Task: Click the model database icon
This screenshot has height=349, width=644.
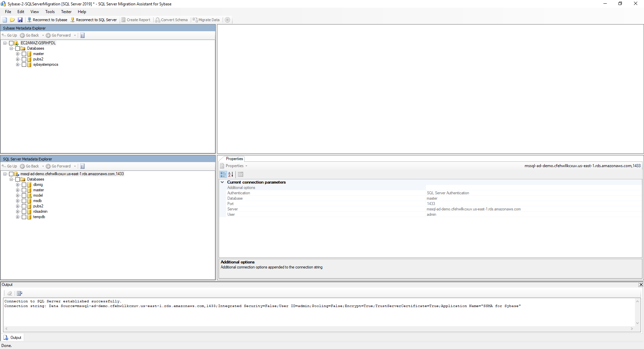Action: tap(29, 195)
